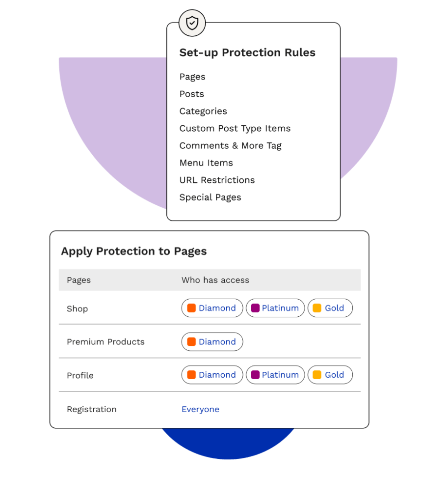This screenshot has width=448, height=503.
Task: Select Pages in Protection Rules list
Action: click(192, 77)
